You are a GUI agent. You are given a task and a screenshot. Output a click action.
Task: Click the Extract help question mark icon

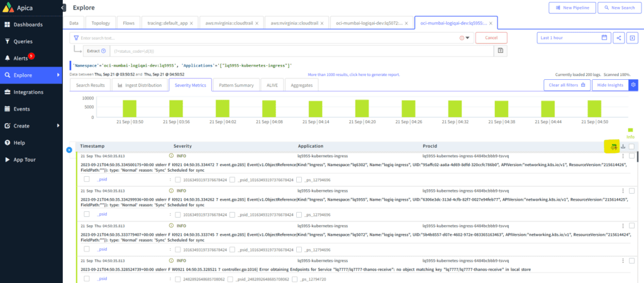104,51
